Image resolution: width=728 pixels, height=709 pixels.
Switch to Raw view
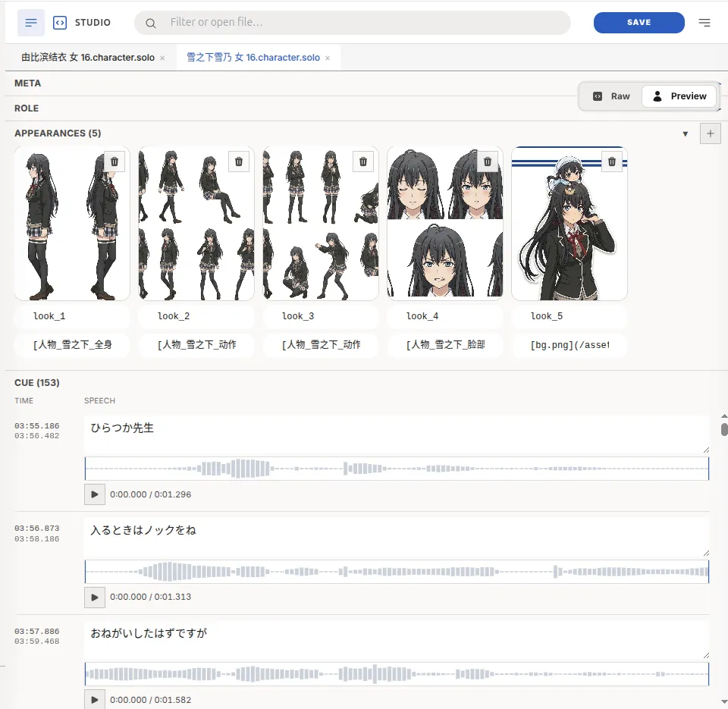pos(611,96)
